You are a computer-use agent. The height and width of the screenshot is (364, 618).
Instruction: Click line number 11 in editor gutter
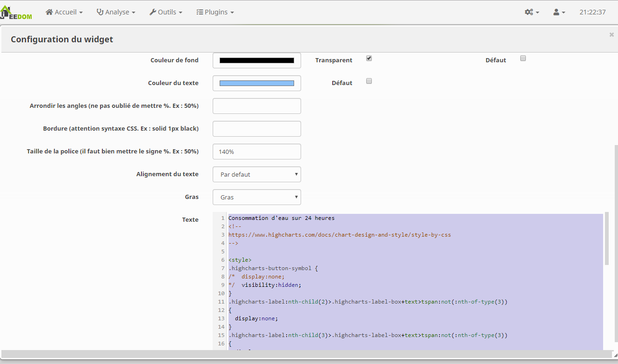point(222,302)
